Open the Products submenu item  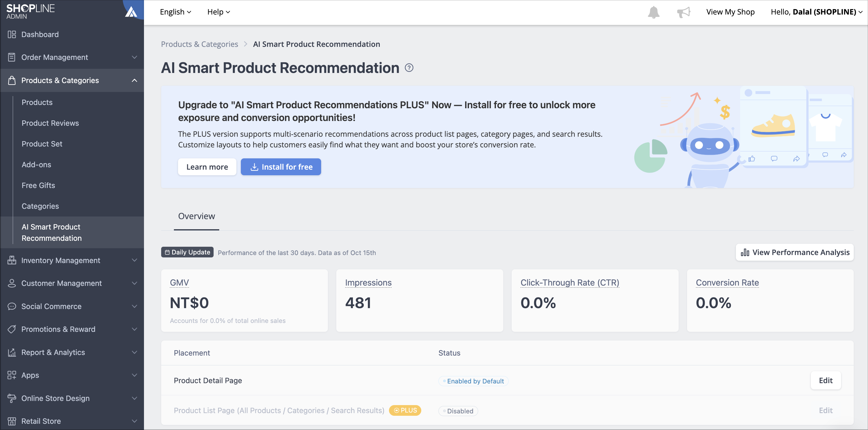[37, 102]
